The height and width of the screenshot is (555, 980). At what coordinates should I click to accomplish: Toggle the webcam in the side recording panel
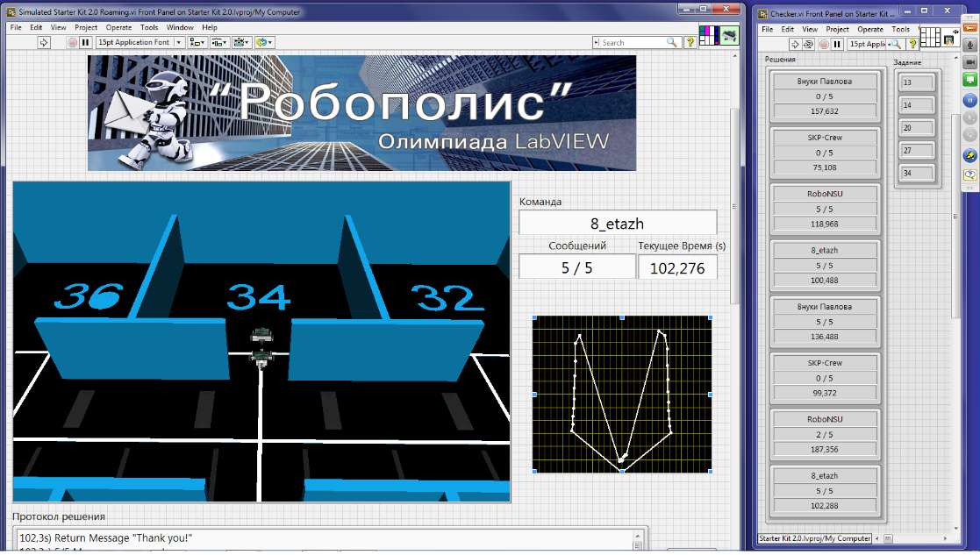click(x=970, y=62)
